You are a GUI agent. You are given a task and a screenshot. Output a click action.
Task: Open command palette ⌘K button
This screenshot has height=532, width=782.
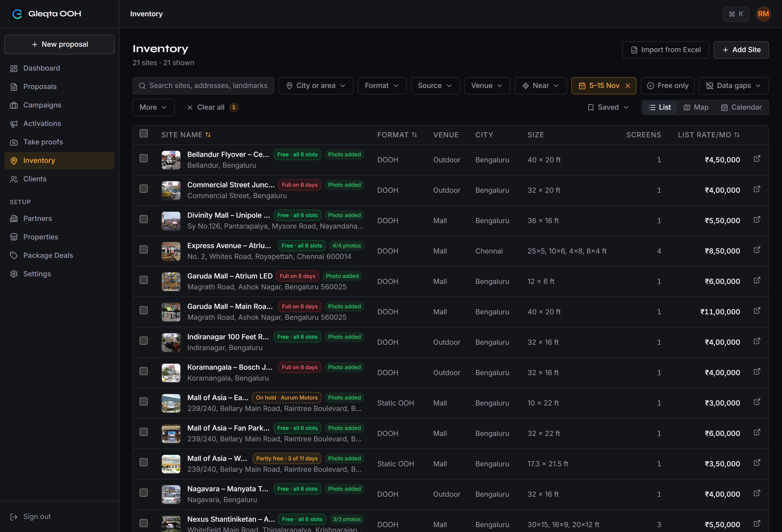[x=736, y=14]
